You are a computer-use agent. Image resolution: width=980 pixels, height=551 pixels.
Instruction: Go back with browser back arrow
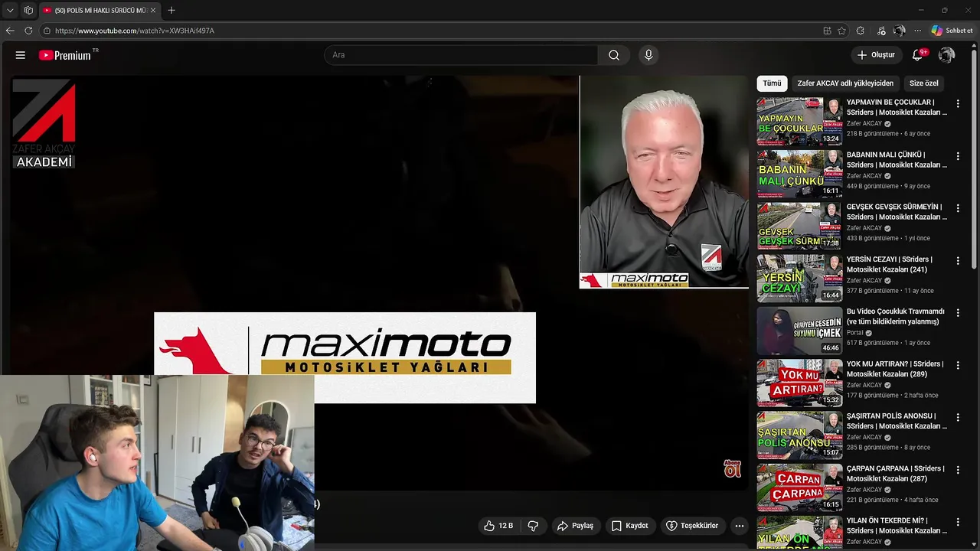pos(10,31)
